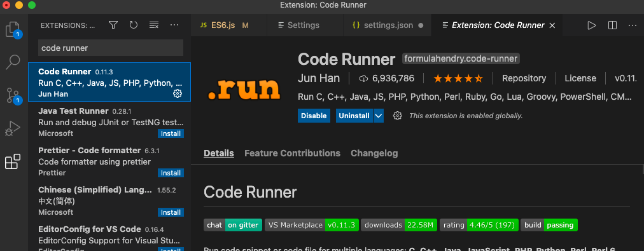
Task: Install Prettier - Code formatter extension
Action: coord(171,173)
